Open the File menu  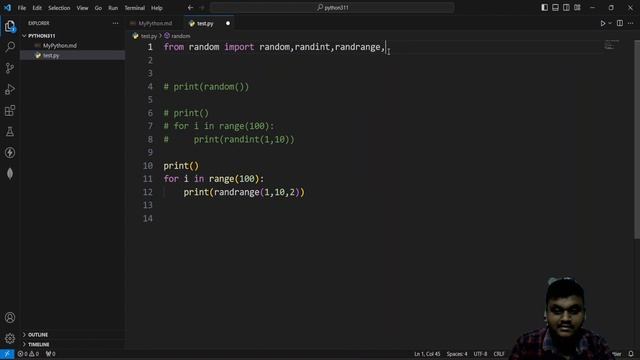(22, 8)
